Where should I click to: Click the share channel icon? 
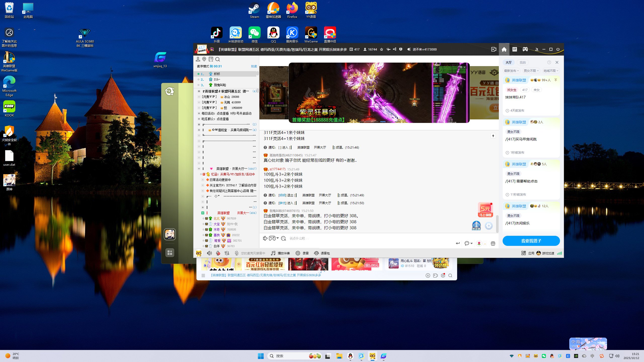click(394, 50)
